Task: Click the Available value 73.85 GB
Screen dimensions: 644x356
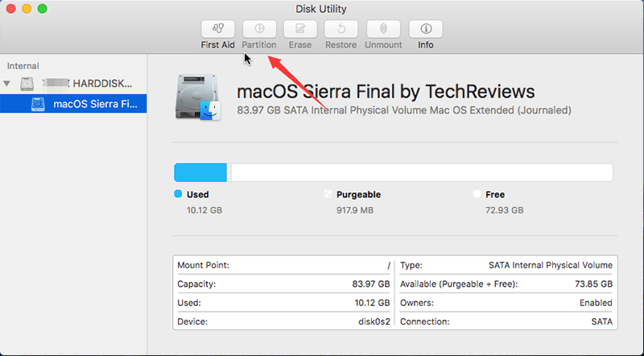Action: 593,284
